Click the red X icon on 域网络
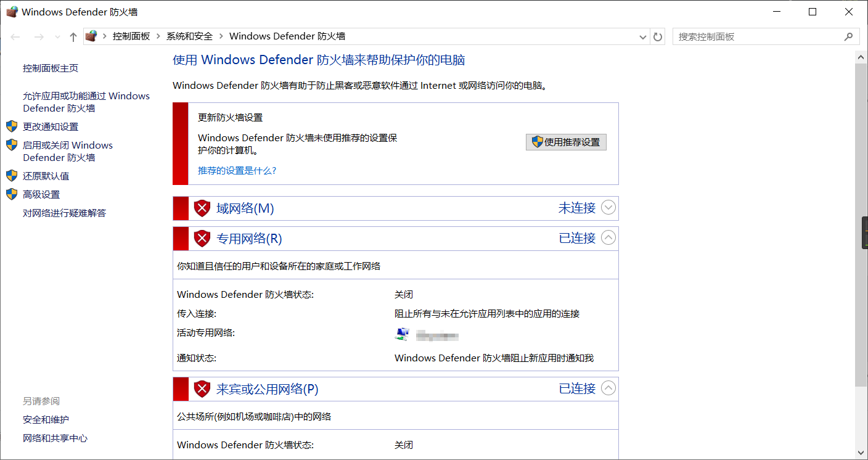 point(202,208)
